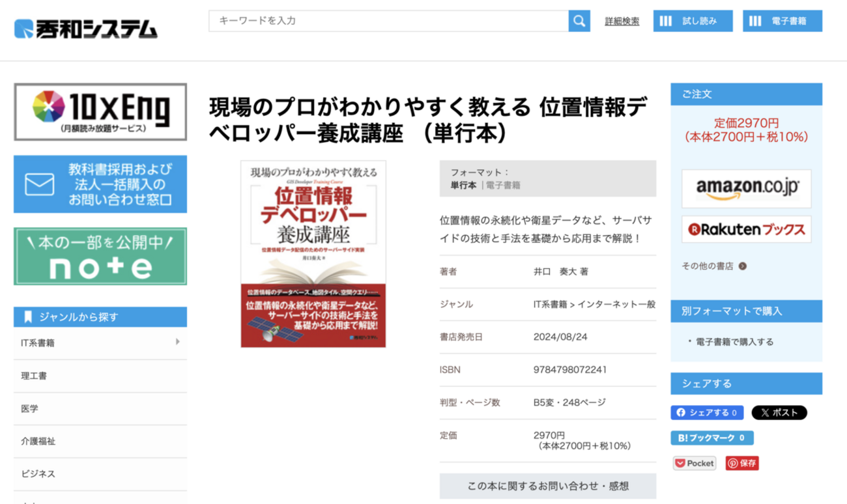The height and width of the screenshot is (504, 847).
Task: Click the magnifying glass search icon
Action: tap(577, 21)
